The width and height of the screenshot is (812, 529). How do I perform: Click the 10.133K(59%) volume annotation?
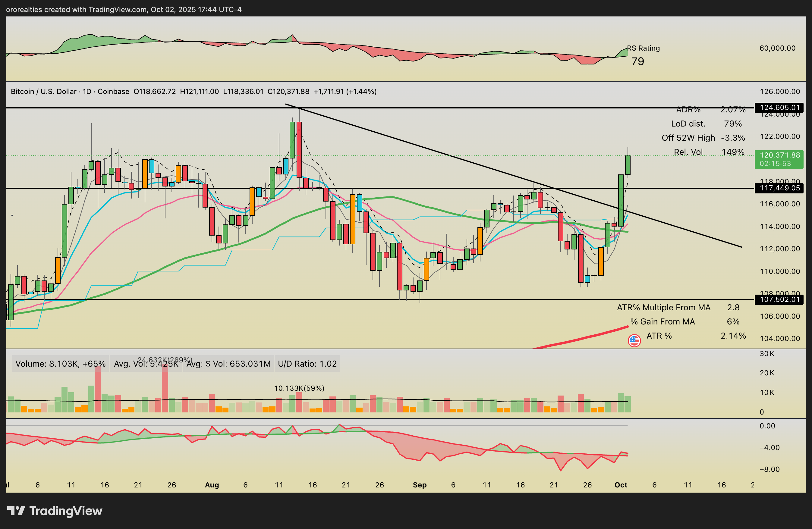[x=299, y=388]
